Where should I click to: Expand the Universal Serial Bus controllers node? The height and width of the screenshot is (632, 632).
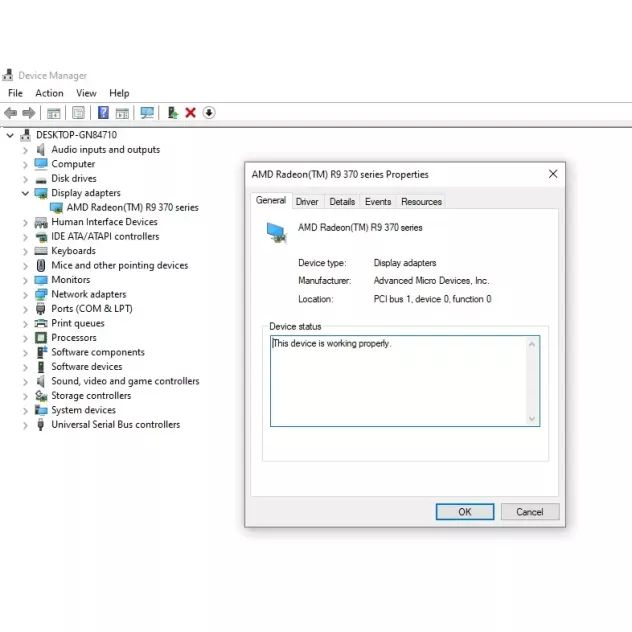point(26,425)
